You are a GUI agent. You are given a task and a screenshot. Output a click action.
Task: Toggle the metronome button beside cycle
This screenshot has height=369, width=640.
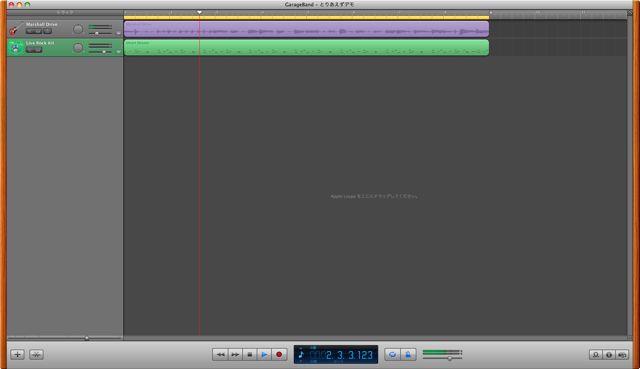[x=408, y=354]
